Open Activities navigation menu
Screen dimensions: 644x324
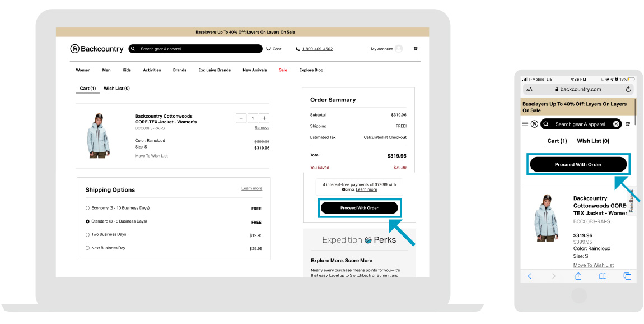pos(152,70)
